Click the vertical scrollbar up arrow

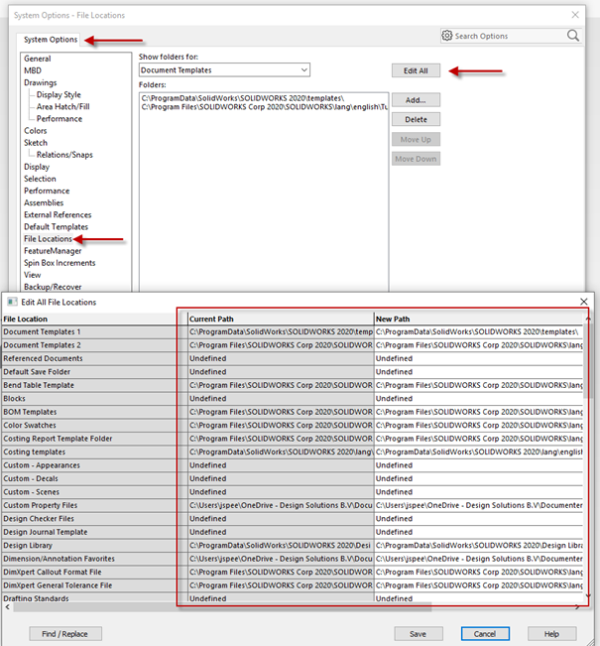(x=588, y=319)
